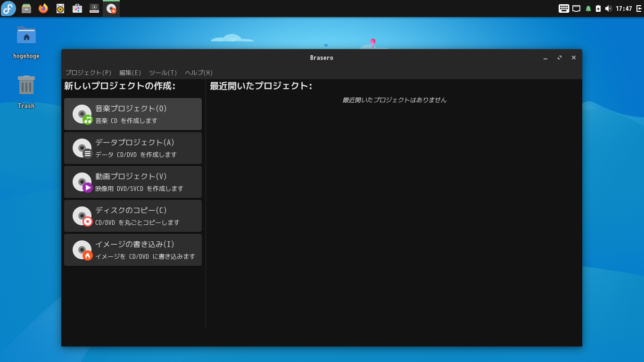The height and width of the screenshot is (362, 644).
Task: Select イメージの書き込み to burn an image
Action: pyautogui.click(x=133, y=250)
